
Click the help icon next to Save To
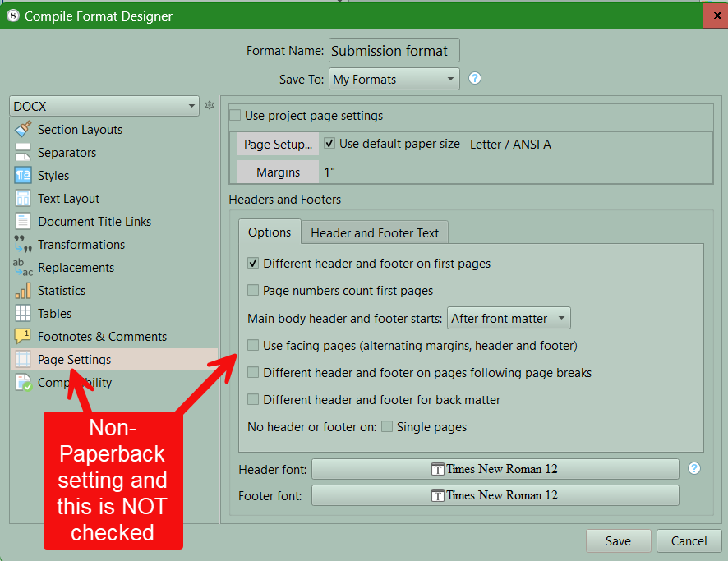(474, 79)
